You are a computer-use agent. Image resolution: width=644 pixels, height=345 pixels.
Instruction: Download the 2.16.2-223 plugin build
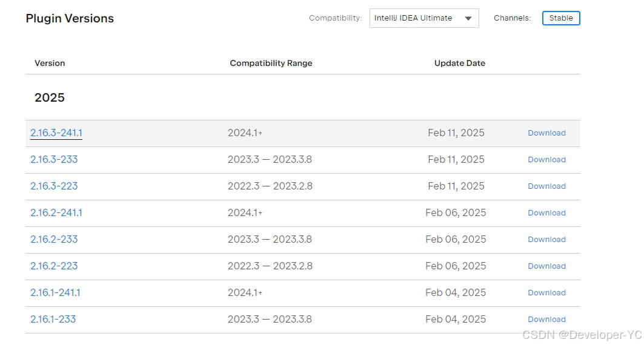[x=546, y=266]
